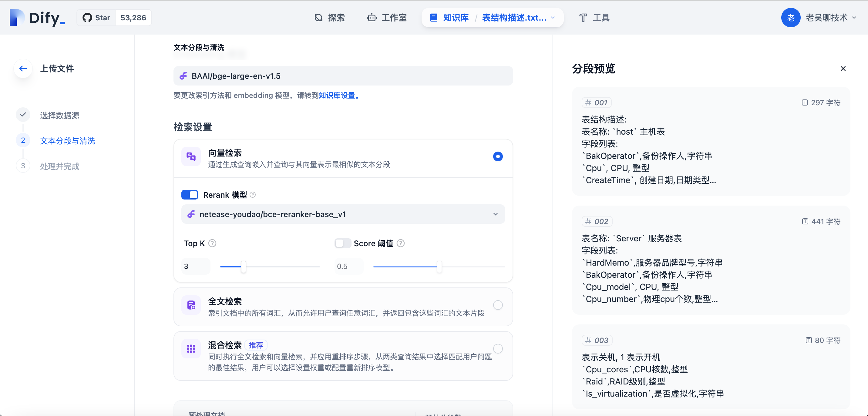
Task: Open the 工具 tab
Action: 594,18
